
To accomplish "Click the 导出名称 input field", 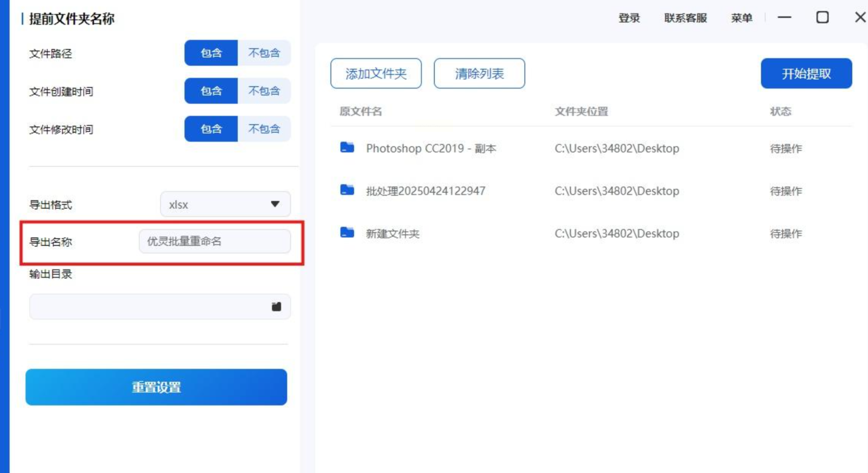I will click(215, 242).
